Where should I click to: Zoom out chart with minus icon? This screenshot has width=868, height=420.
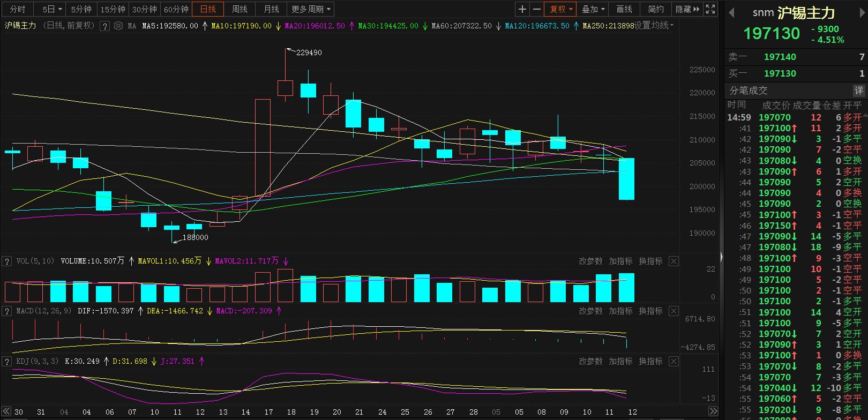(x=537, y=9)
